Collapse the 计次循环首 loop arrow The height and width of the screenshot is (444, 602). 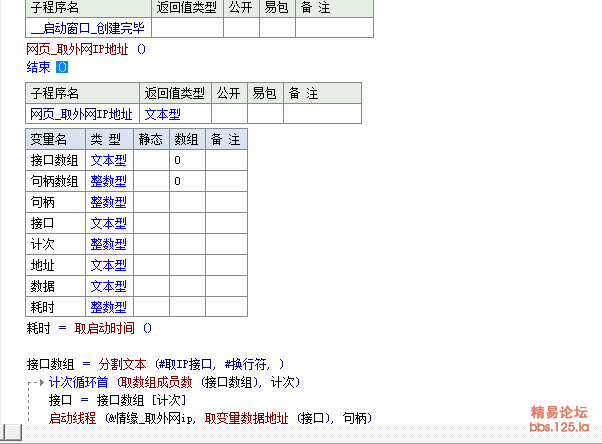coord(41,382)
